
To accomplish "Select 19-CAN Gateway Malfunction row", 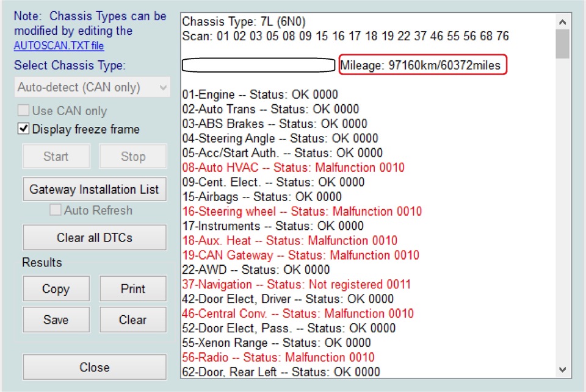I will point(300,255).
